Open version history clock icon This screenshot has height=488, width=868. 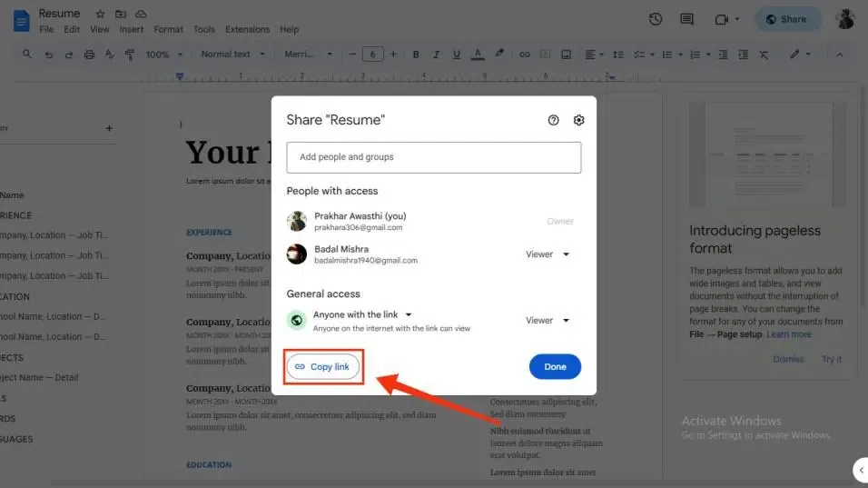tap(656, 19)
